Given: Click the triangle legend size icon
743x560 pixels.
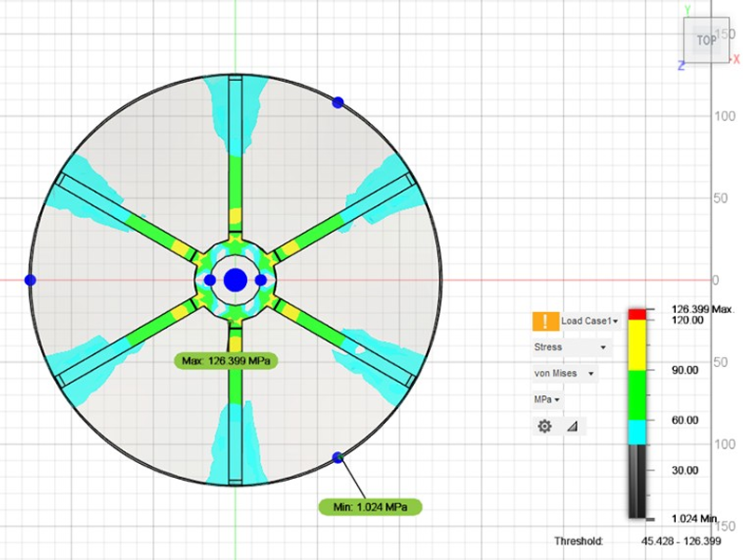Looking at the screenshot, I should click(x=571, y=426).
